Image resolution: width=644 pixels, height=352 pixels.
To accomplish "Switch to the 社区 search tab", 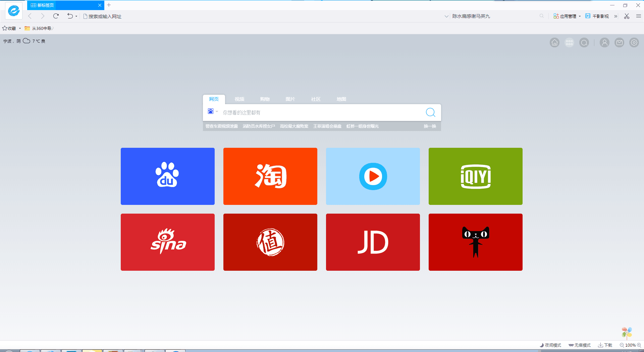I will 316,99.
